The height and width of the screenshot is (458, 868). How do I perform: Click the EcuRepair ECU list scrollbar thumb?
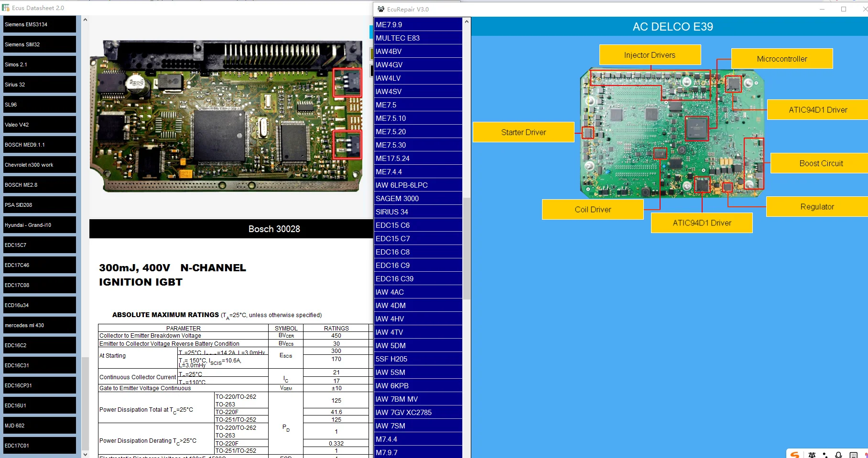click(x=467, y=248)
